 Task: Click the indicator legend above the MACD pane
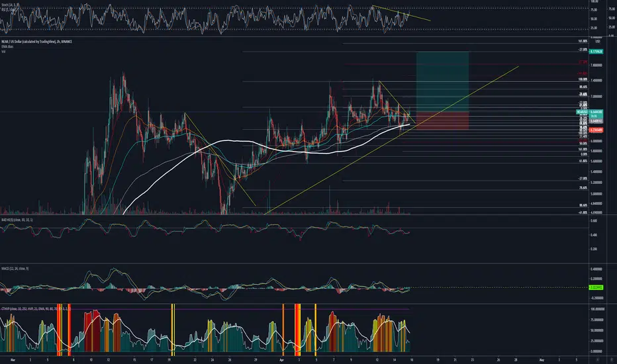(x=17, y=220)
